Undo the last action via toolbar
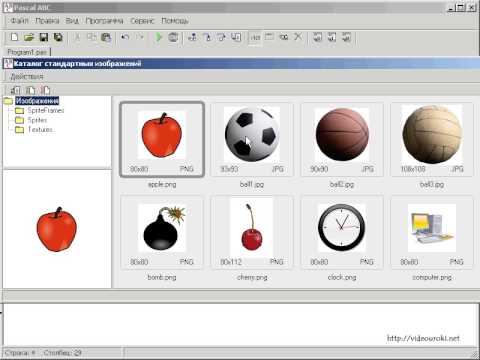The width and height of the screenshot is (480, 360). (x=125, y=37)
